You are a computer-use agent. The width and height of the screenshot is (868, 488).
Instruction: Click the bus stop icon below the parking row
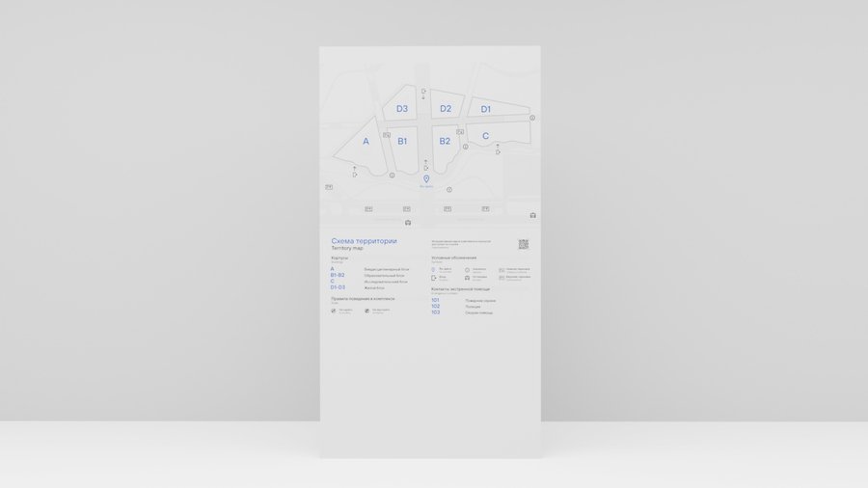(x=408, y=223)
